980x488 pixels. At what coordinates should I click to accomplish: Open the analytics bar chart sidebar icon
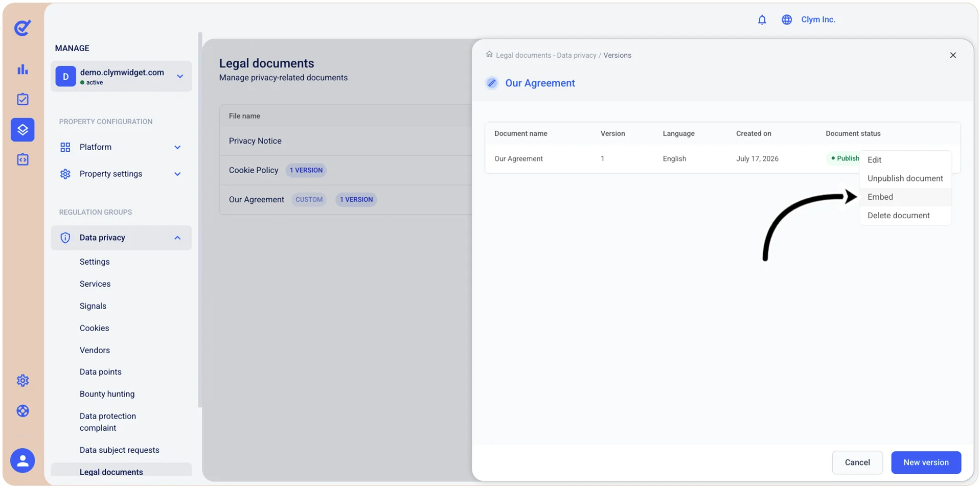tap(22, 69)
